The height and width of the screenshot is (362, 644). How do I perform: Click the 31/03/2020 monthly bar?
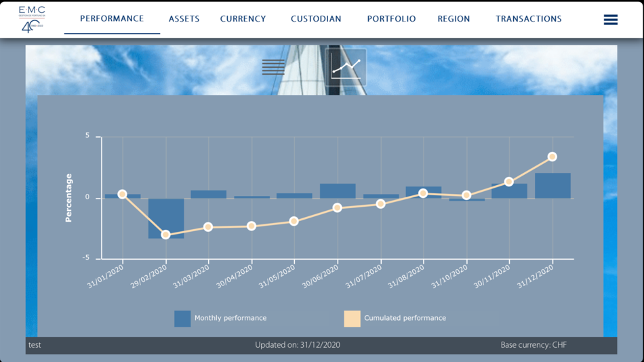[x=209, y=195]
